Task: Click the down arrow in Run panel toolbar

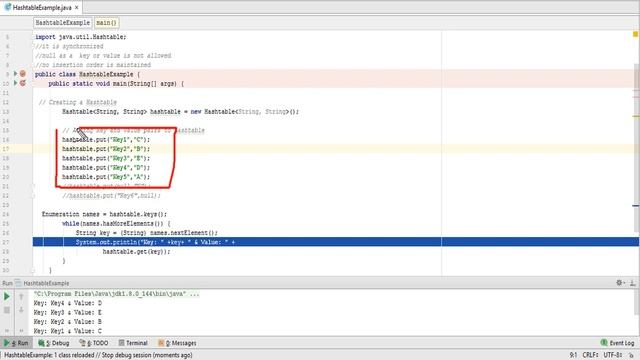Action: point(21,310)
